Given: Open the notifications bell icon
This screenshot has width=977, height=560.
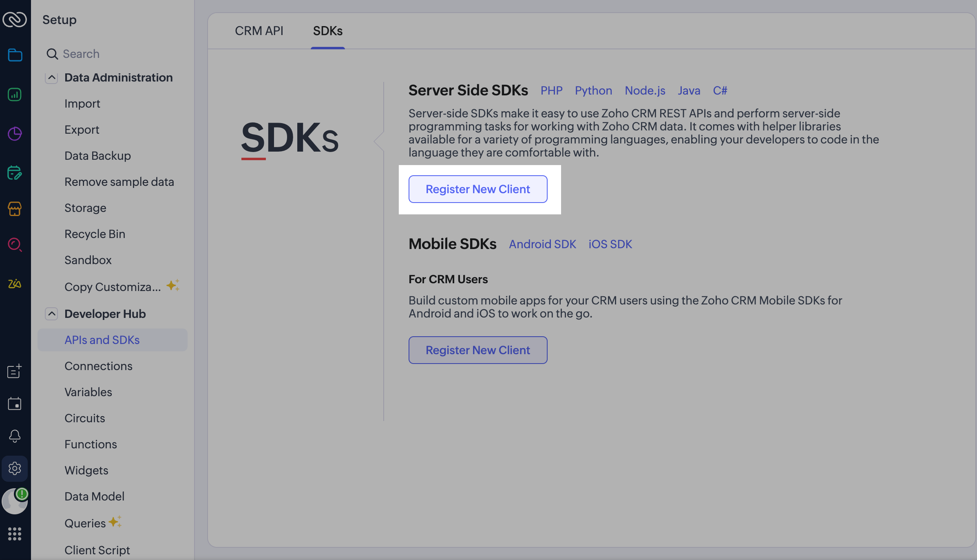Looking at the screenshot, I should point(15,436).
